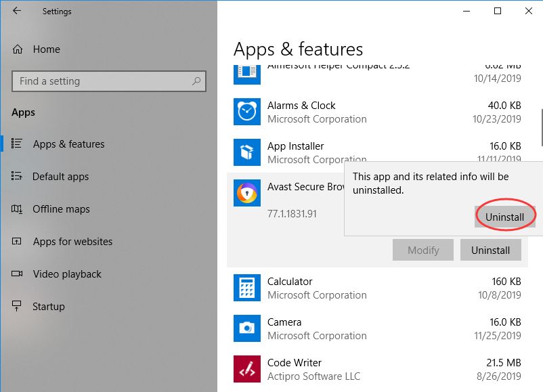543x392 pixels.
Task: Click the Apps & features page heading
Action: click(x=298, y=49)
